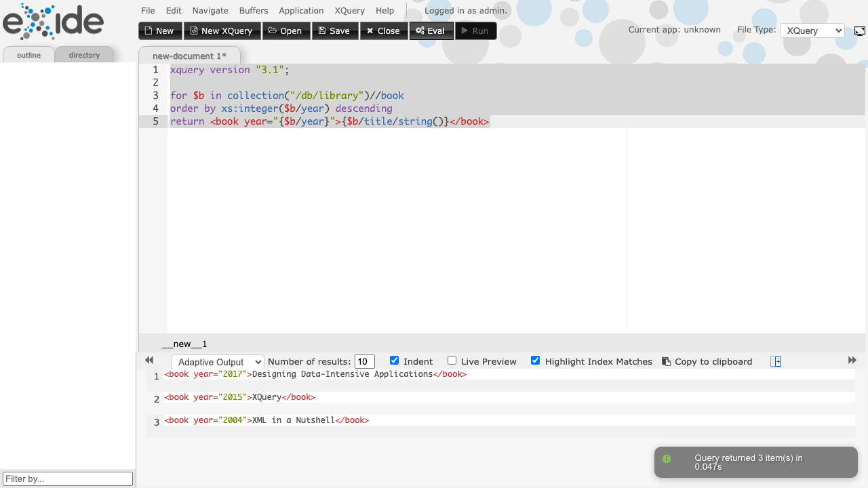This screenshot has height=488, width=868.
Task: Open the File menu
Action: (148, 11)
